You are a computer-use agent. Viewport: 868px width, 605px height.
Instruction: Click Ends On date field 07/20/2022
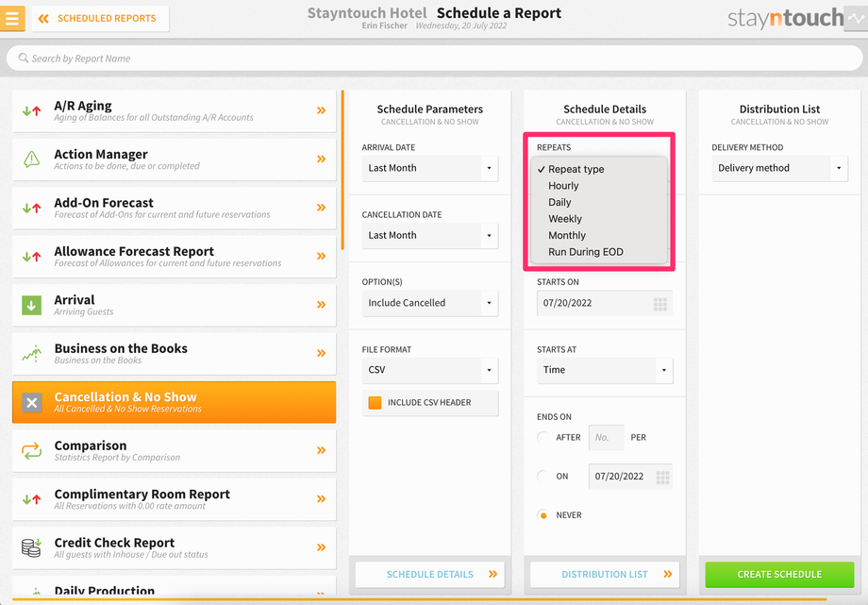630,477
